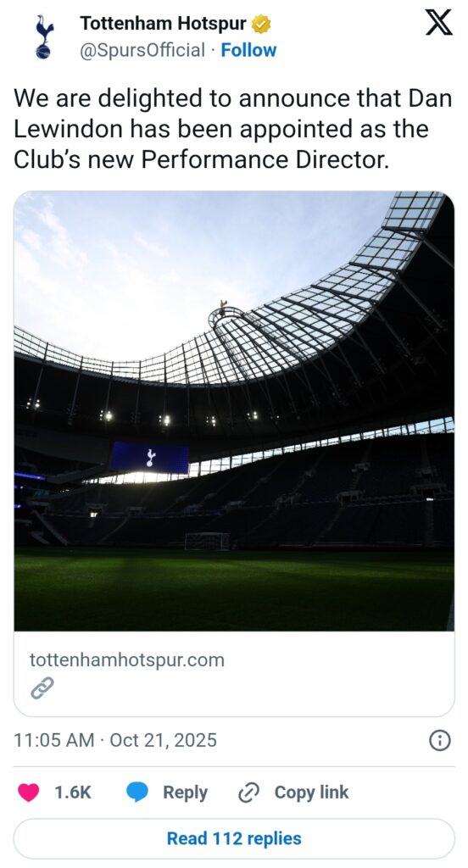Screen dimensions: 468x868
Task: Follow the SpursOfficial account
Action: pyautogui.click(x=248, y=50)
